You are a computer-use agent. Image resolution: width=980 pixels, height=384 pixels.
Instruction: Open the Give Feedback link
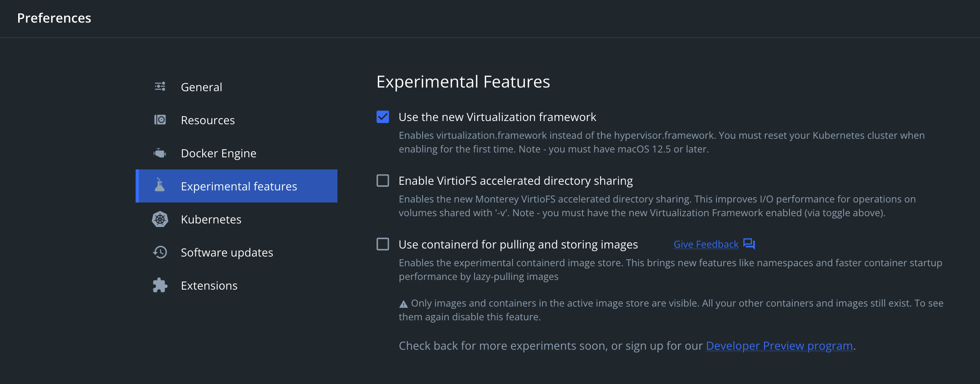(x=706, y=244)
